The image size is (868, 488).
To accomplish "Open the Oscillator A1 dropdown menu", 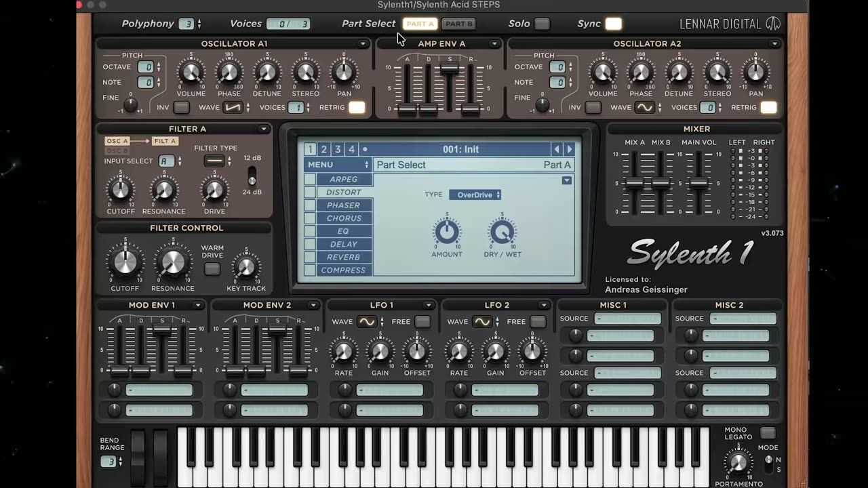I will tap(363, 44).
